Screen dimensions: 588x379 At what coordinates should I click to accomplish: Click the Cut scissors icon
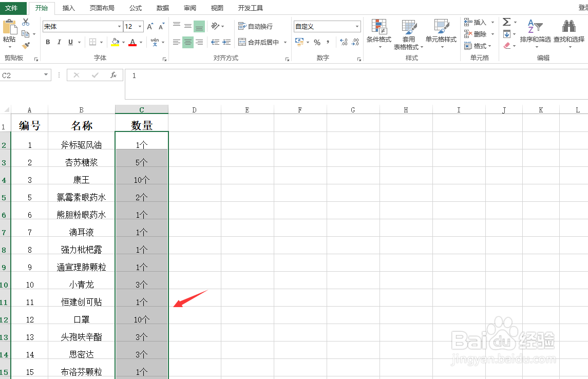tap(26, 22)
